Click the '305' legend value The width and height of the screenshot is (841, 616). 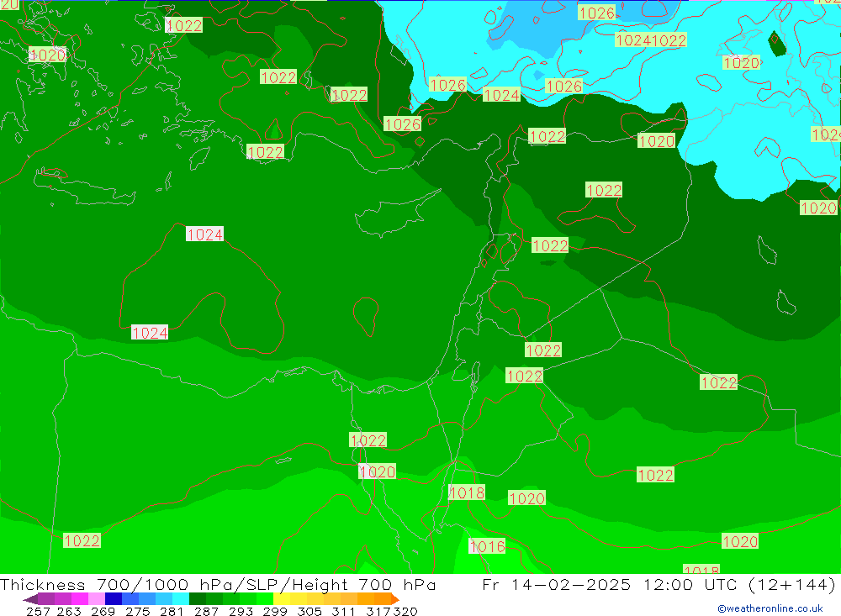click(x=309, y=611)
